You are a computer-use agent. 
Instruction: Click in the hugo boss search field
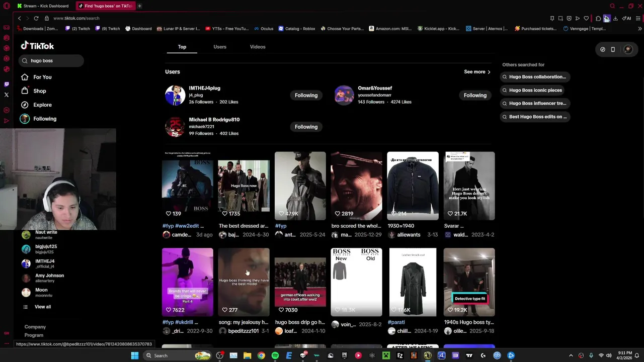click(x=50, y=60)
